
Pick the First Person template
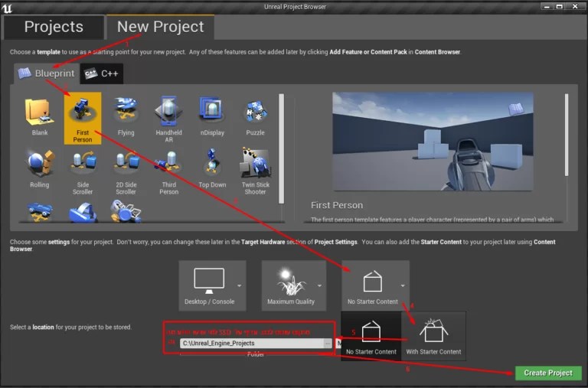coord(83,118)
